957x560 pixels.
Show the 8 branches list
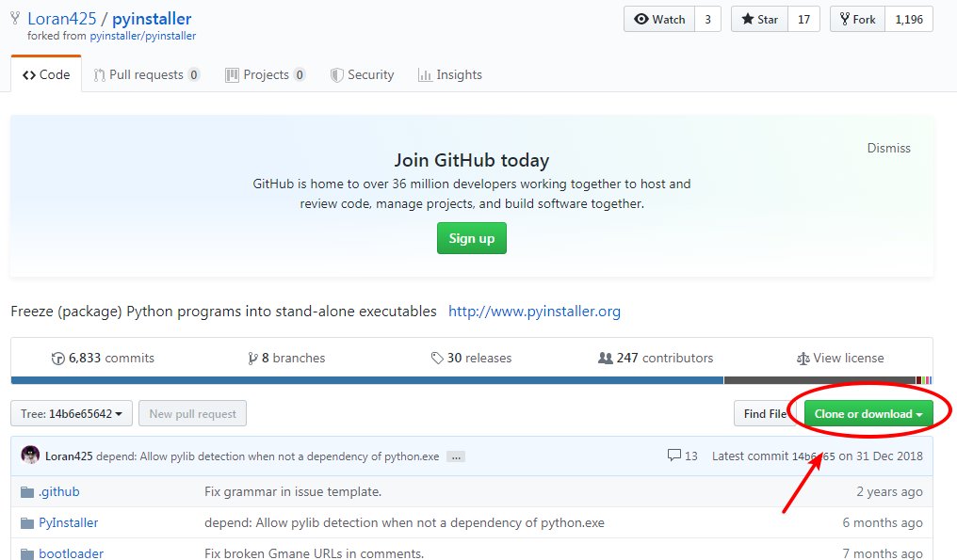[x=286, y=358]
